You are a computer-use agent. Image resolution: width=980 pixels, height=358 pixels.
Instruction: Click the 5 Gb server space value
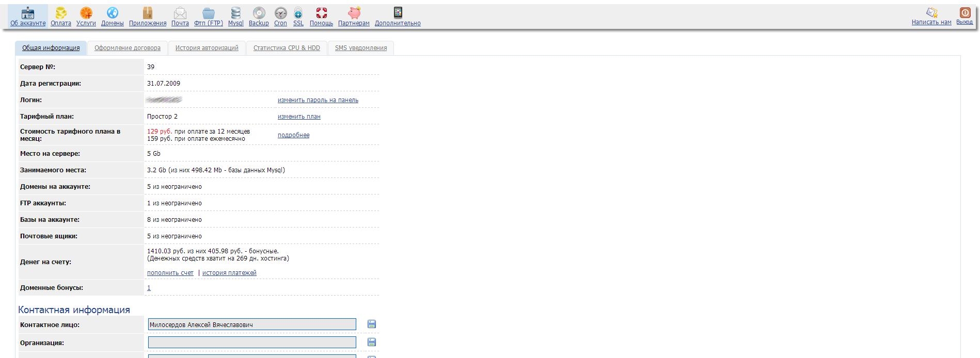point(154,154)
